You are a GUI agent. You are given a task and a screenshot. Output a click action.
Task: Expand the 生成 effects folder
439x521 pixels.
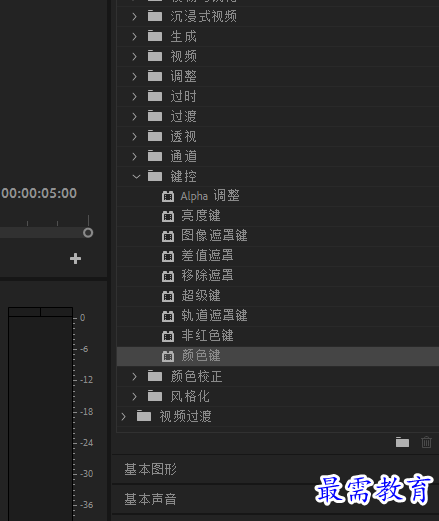point(134,36)
